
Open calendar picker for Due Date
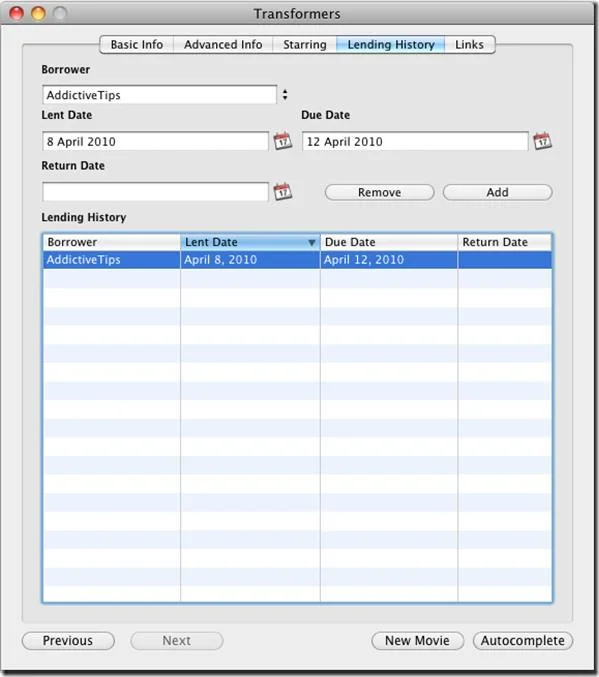542,141
